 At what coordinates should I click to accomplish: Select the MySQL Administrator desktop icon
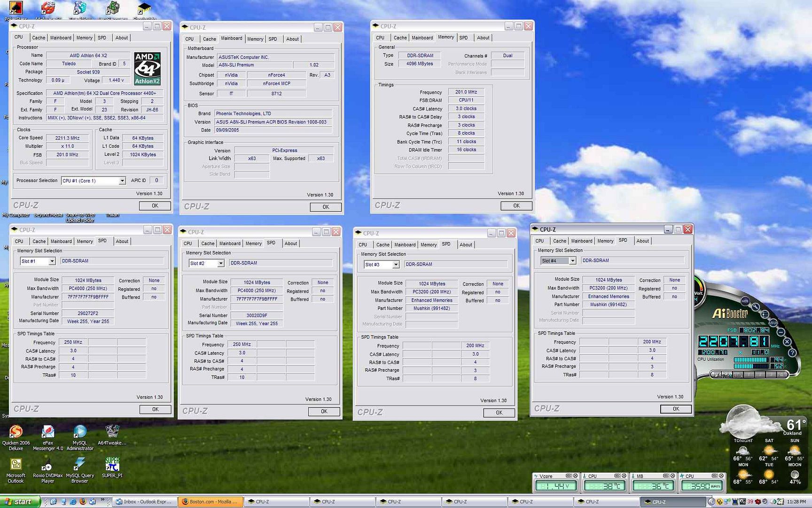[80, 438]
